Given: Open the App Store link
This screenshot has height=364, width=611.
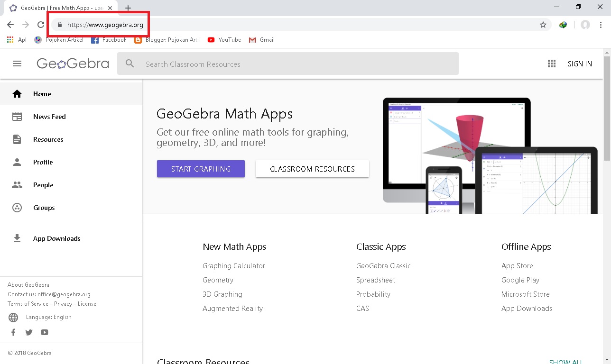Looking at the screenshot, I should pyautogui.click(x=517, y=266).
